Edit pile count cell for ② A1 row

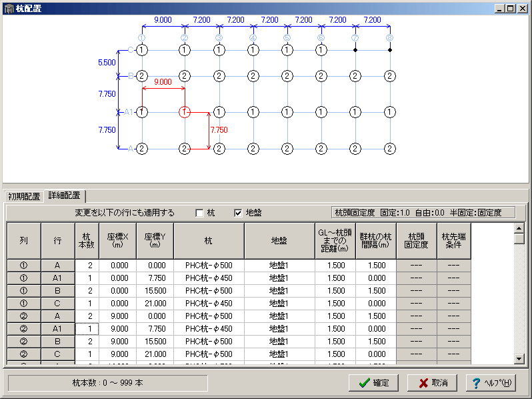[x=87, y=329]
